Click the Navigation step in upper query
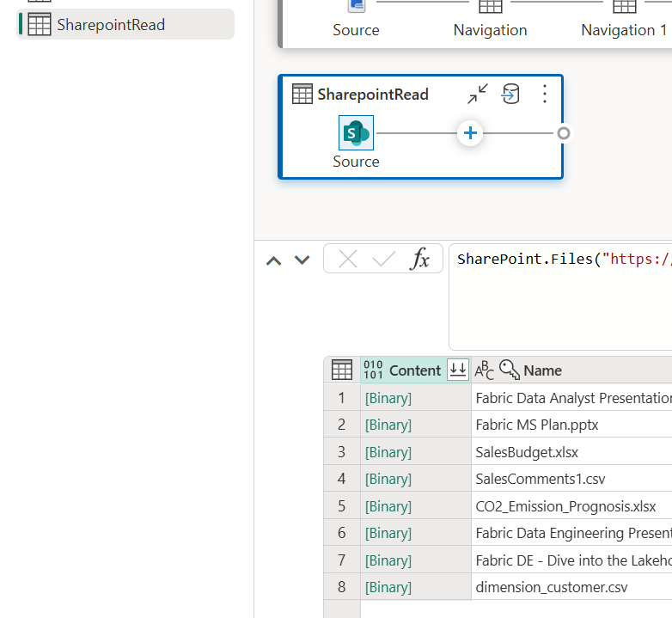 click(x=491, y=19)
